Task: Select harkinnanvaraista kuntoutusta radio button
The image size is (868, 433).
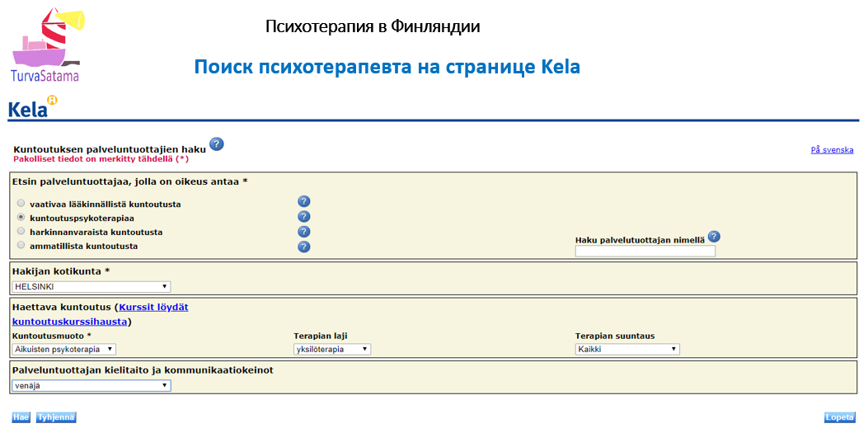Action: 21,231
